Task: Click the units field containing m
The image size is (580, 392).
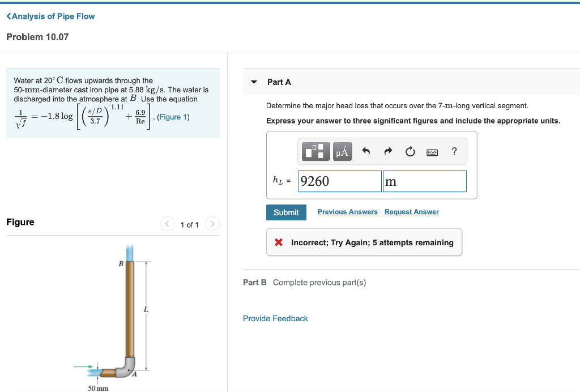Action: 424,181
